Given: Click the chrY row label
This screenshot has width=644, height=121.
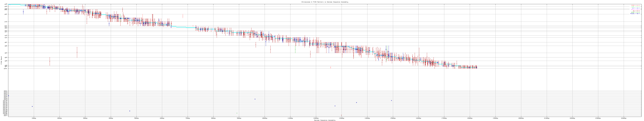Looking at the screenshot, I should click(6, 116).
